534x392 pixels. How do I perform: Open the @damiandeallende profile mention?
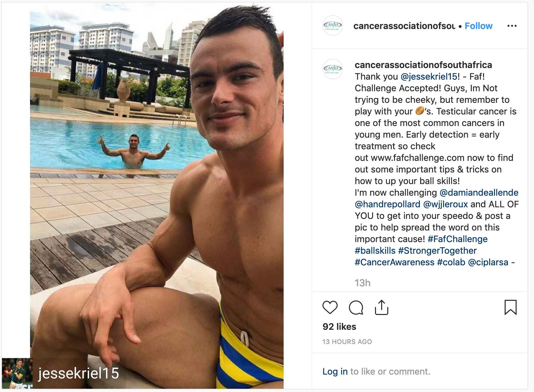click(479, 192)
